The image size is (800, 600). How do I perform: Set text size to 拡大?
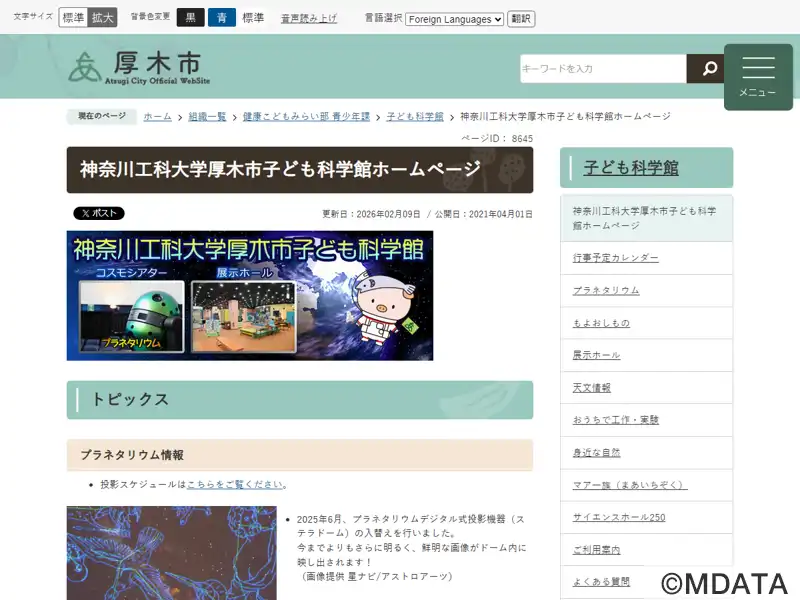[x=103, y=18]
